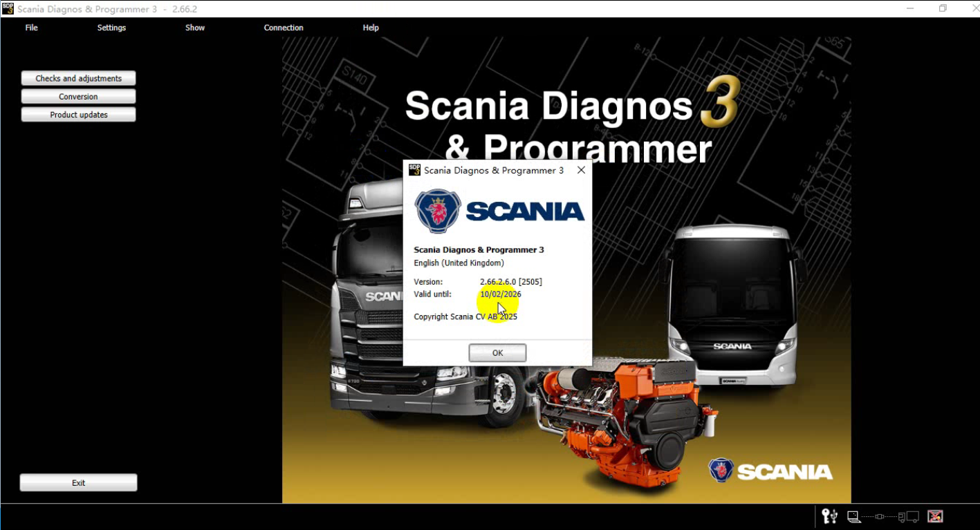Select the Conversion button
Viewport: 980px width, 530px height.
click(78, 97)
